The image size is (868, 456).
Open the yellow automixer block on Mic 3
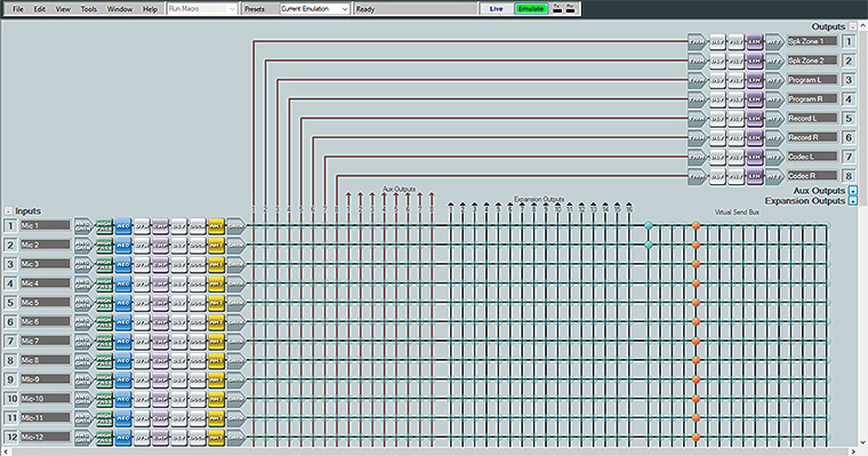point(216,264)
